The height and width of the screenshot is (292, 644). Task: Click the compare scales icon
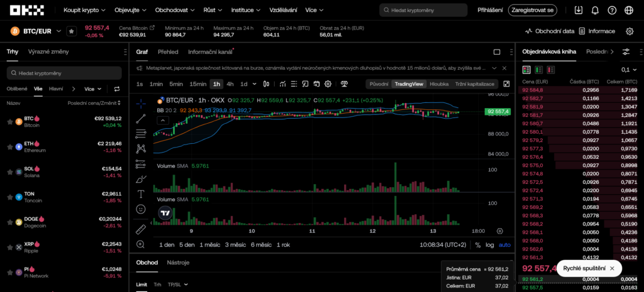344,84
